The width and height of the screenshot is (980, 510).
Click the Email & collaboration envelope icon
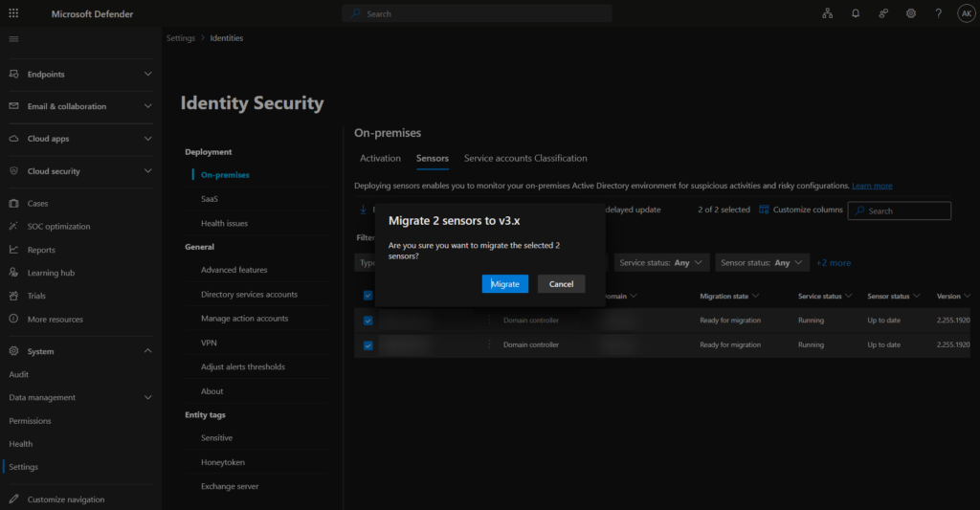tap(13, 106)
